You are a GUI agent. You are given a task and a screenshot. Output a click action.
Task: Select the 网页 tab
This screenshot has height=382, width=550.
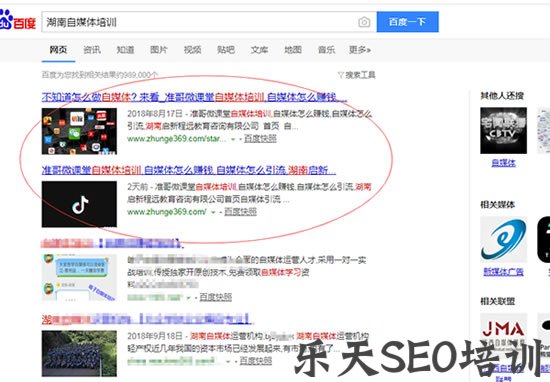click(58, 50)
